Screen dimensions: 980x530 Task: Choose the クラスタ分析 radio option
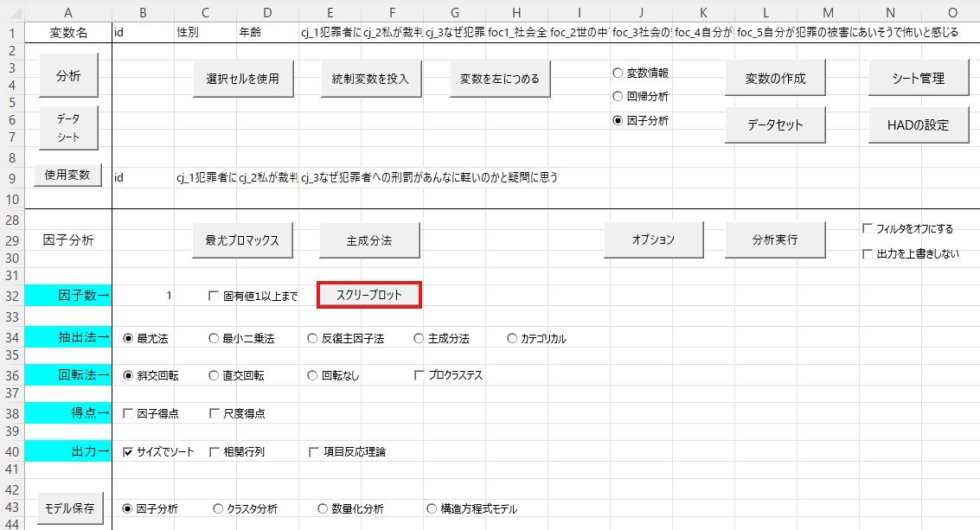(218, 509)
